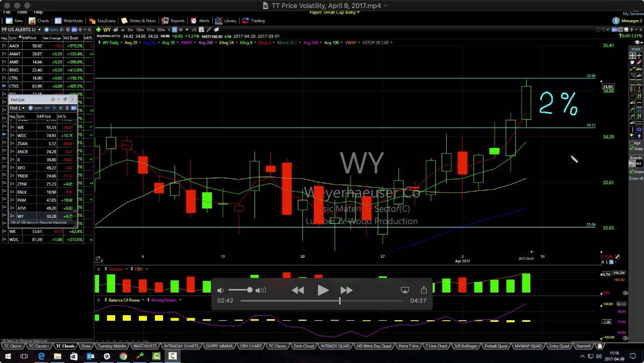
Task: Toggle the Snap checkbox
Action: coord(631,148)
